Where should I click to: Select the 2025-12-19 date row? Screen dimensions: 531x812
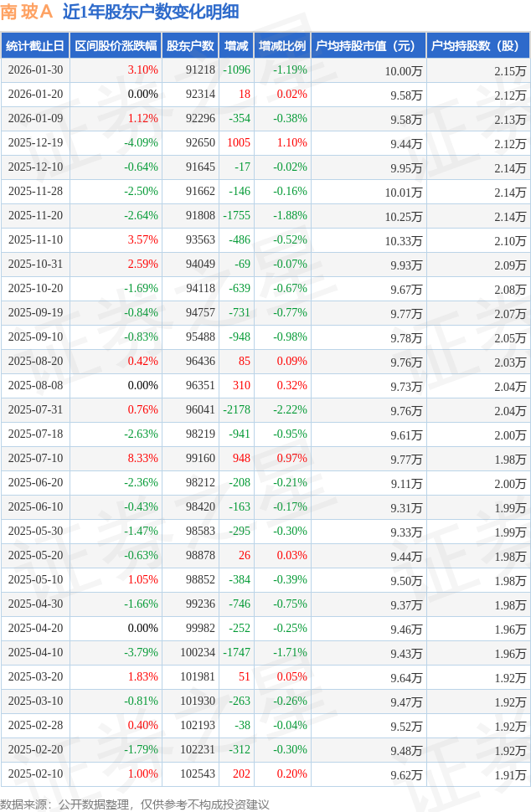[x=35, y=143]
